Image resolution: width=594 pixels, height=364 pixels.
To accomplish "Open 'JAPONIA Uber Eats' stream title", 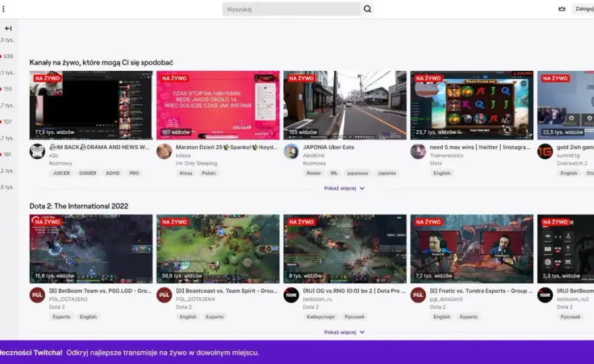I will [329, 147].
